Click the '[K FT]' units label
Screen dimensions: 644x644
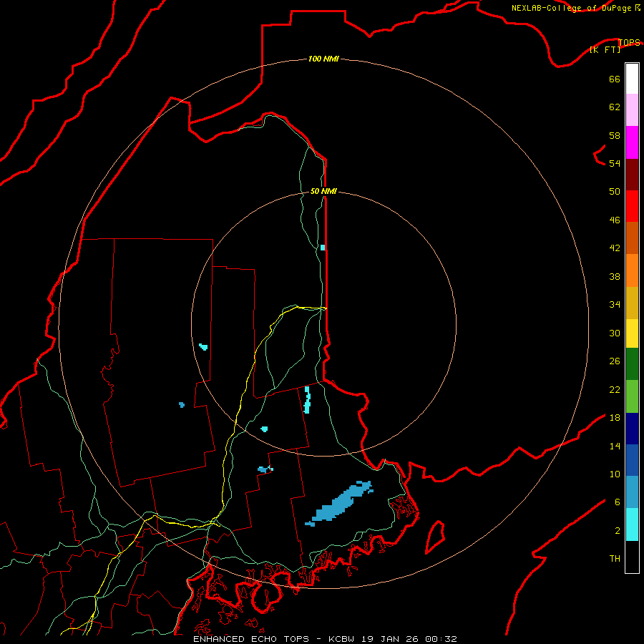605,49
